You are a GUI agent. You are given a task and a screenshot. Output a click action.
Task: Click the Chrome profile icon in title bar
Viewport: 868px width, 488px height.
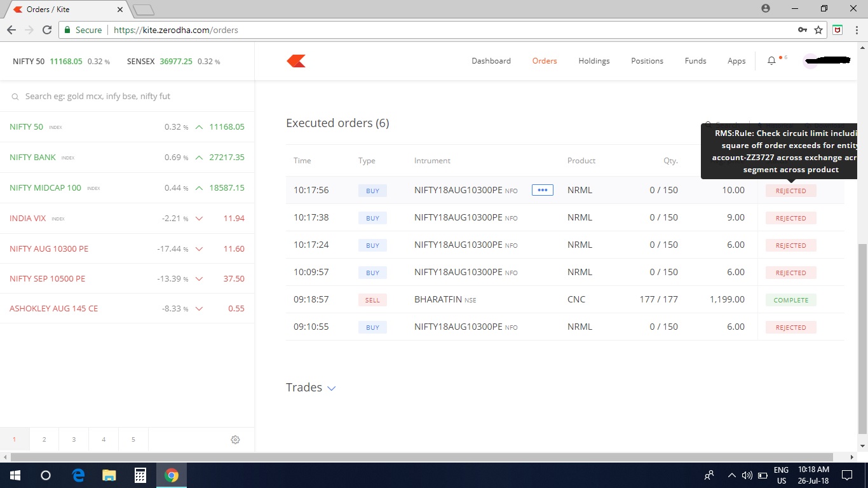tap(765, 8)
